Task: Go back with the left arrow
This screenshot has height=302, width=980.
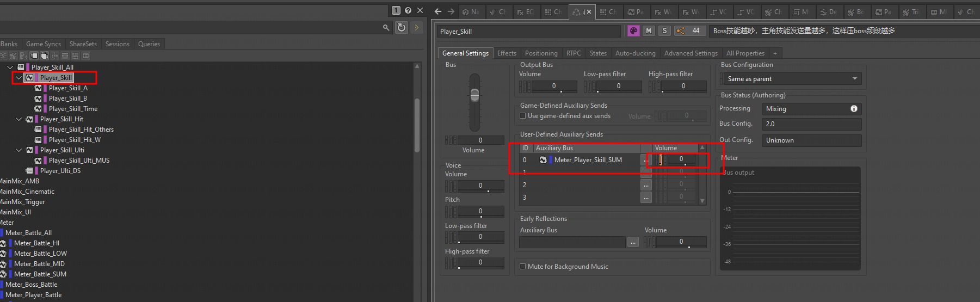Action: pyautogui.click(x=438, y=11)
